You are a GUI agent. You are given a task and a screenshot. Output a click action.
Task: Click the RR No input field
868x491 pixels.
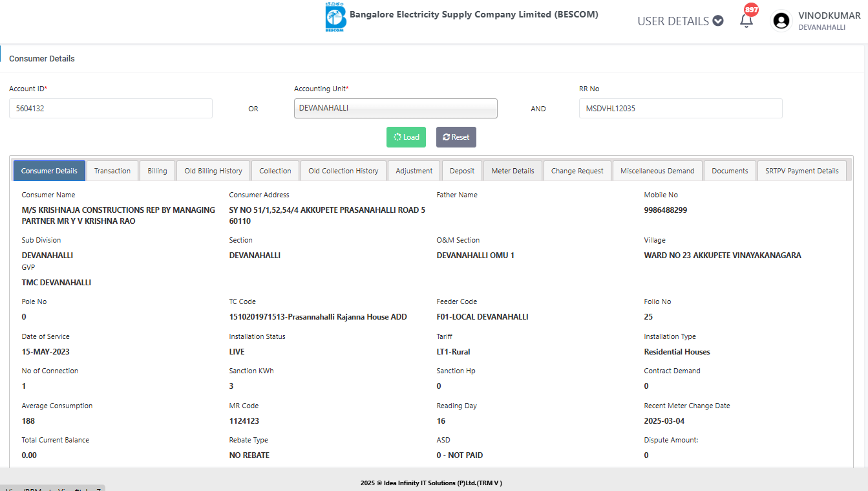coord(680,108)
